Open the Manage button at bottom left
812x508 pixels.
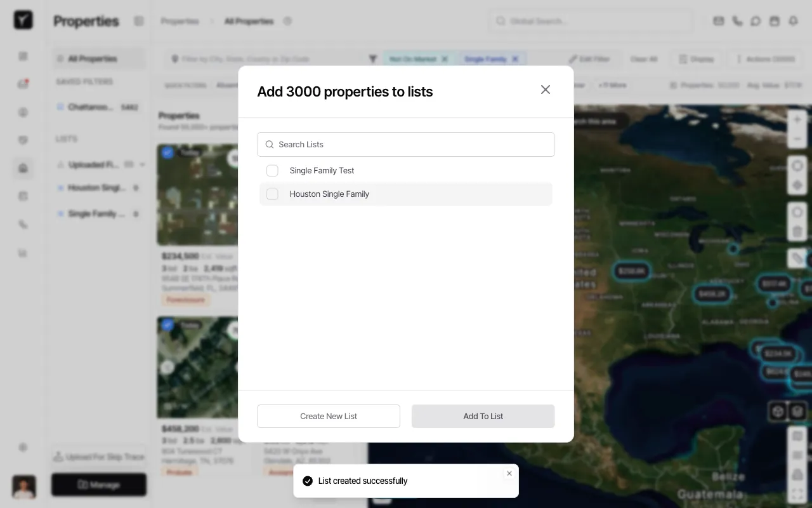coord(99,485)
